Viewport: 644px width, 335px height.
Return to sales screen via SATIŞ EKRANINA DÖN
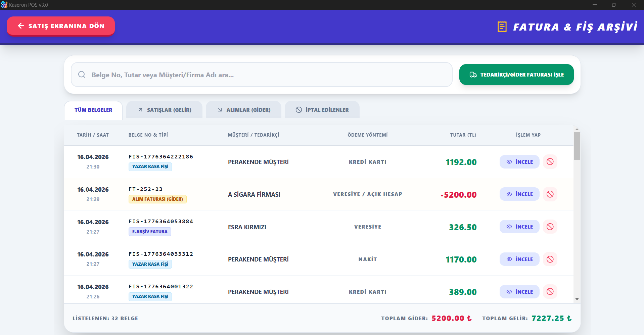point(61,26)
